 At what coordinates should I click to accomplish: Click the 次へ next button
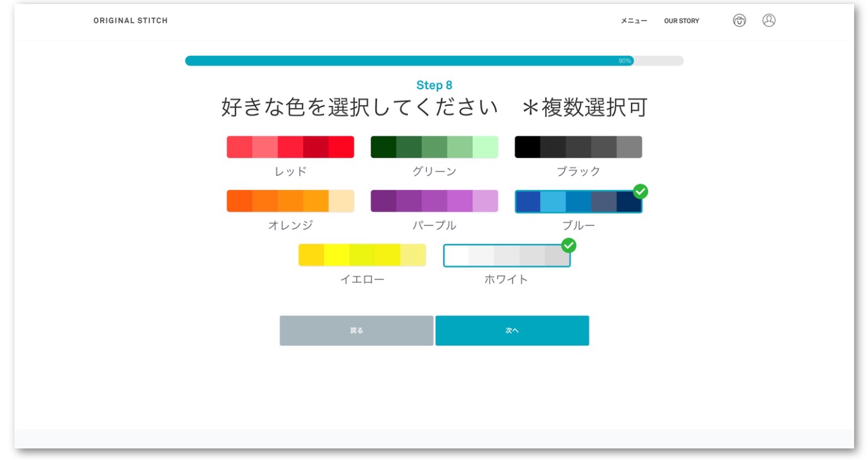pos(512,330)
